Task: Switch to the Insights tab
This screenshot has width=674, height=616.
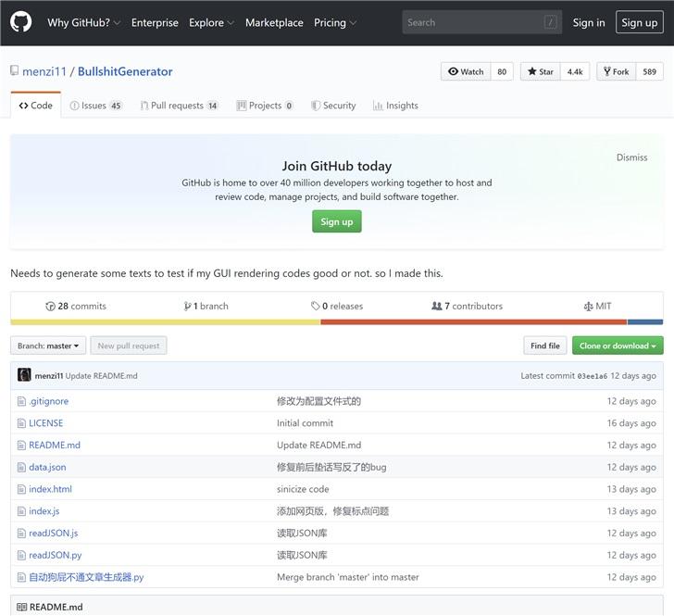Action: (x=395, y=106)
